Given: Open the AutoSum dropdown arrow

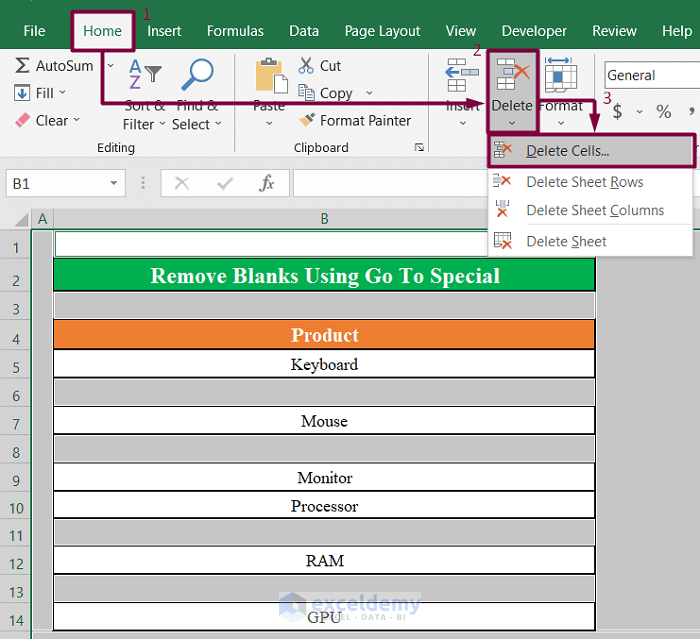Looking at the screenshot, I should coord(111,66).
